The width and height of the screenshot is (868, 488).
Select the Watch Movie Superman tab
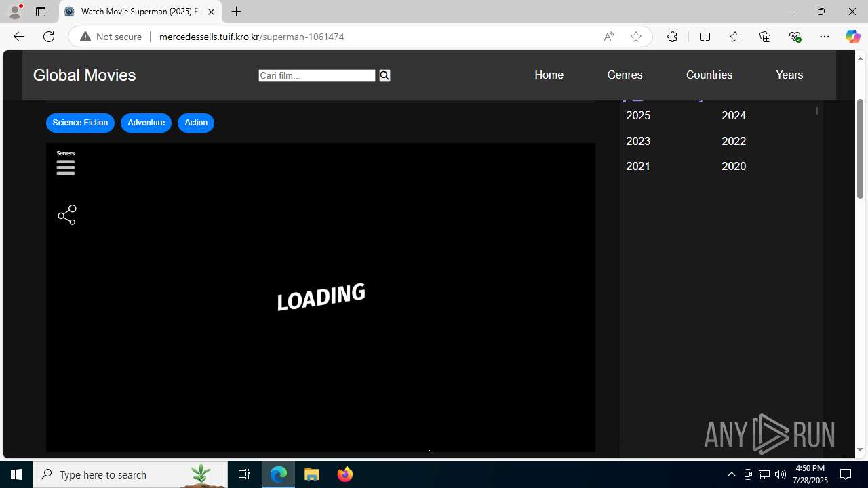140,12
